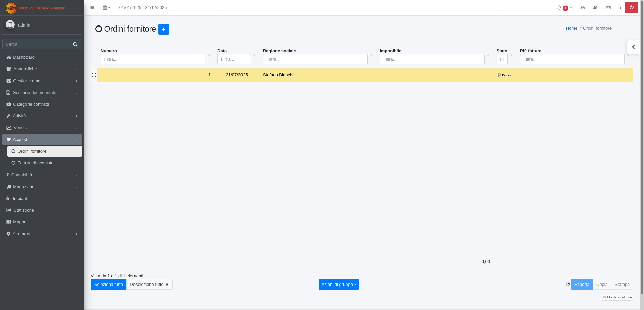The width and height of the screenshot is (644, 310).
Task: Click the Home breadcrumb link
Action: click(x=571, y=28)
